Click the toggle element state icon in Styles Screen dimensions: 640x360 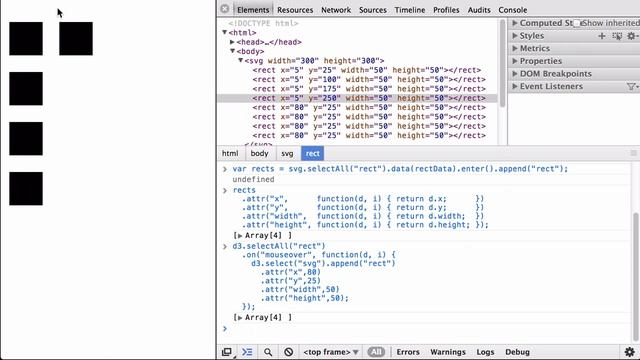(617, 36)
